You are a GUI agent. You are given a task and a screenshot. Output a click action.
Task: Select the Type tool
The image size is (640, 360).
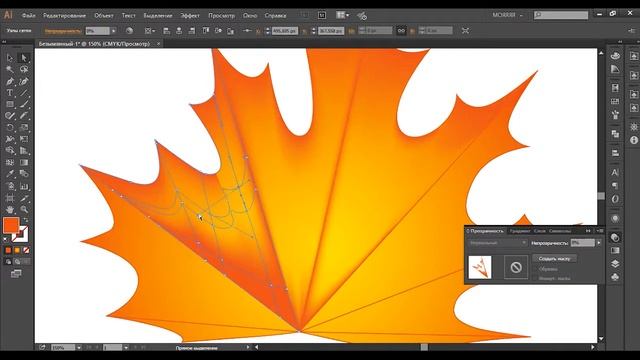(x=10, y=93)
